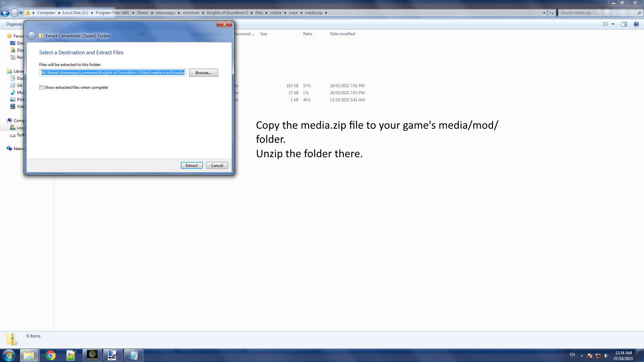This screenshot has width=644, height=362.
Task: Click the extraction destination path field
Action: (x=113, y=73)
